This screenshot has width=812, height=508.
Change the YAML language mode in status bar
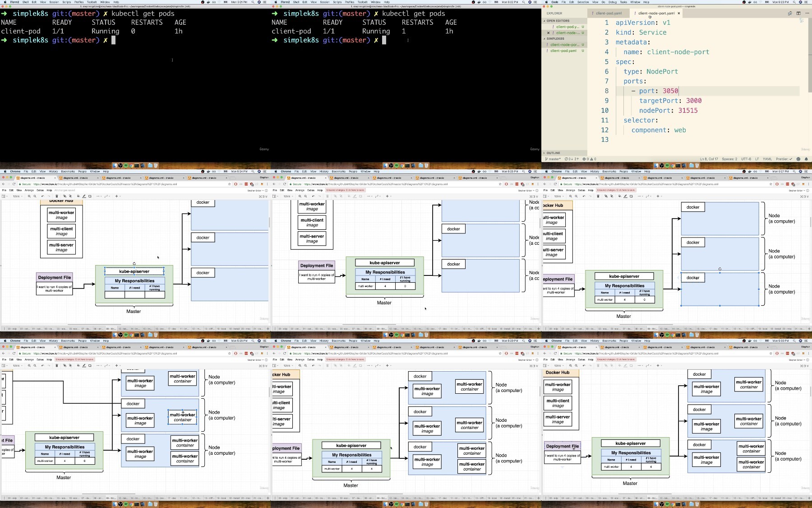point(767,159)
